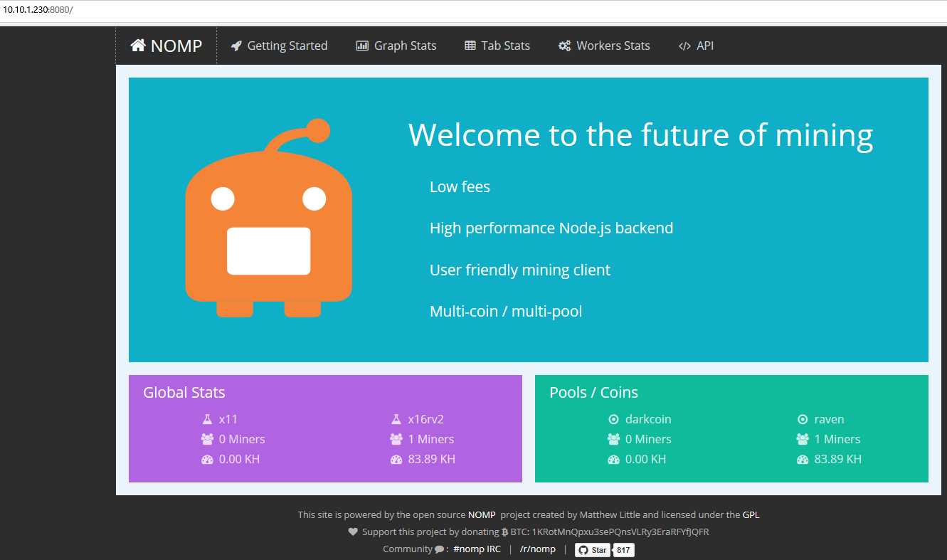Viewport: 947px width, 560px height.
Task: Go to the Graph Stats page
Action: pyautogui.click(x=396, y=46)
